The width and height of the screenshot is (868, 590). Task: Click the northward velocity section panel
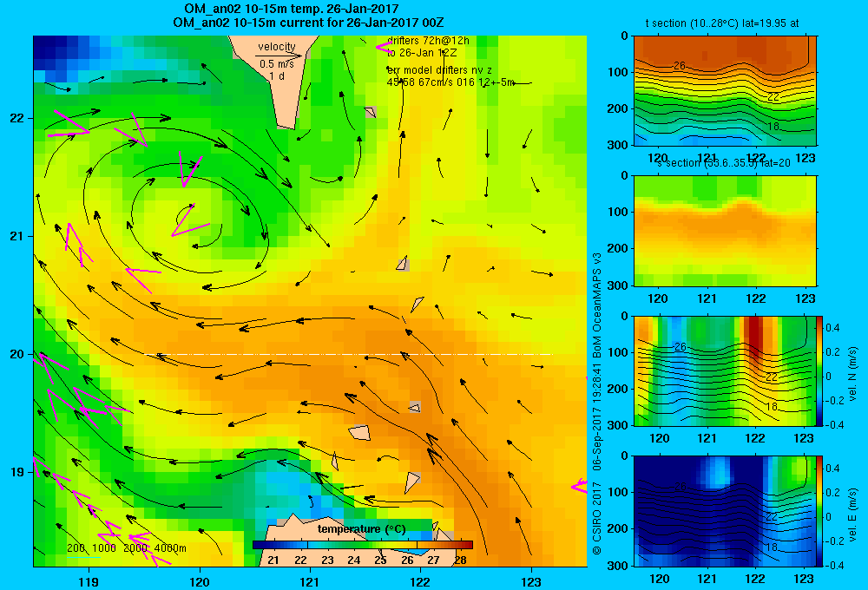point(725,370)
